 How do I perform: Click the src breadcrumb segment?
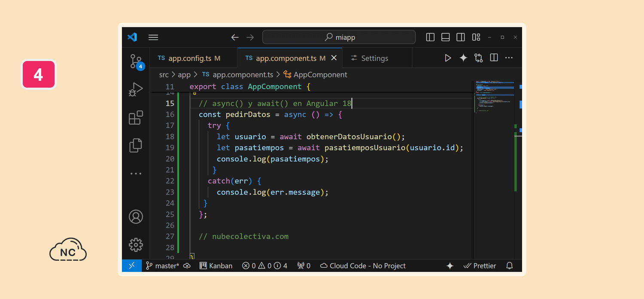click(164, 75)
